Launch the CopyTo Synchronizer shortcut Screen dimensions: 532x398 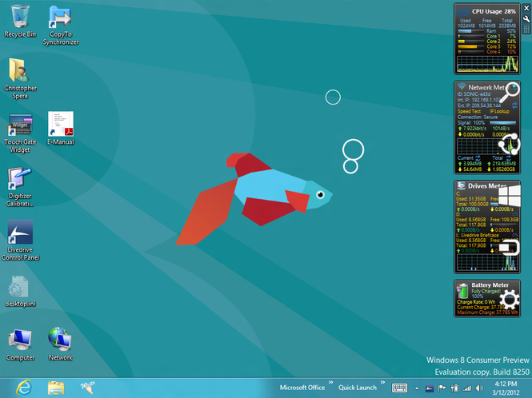coord(60,25)
